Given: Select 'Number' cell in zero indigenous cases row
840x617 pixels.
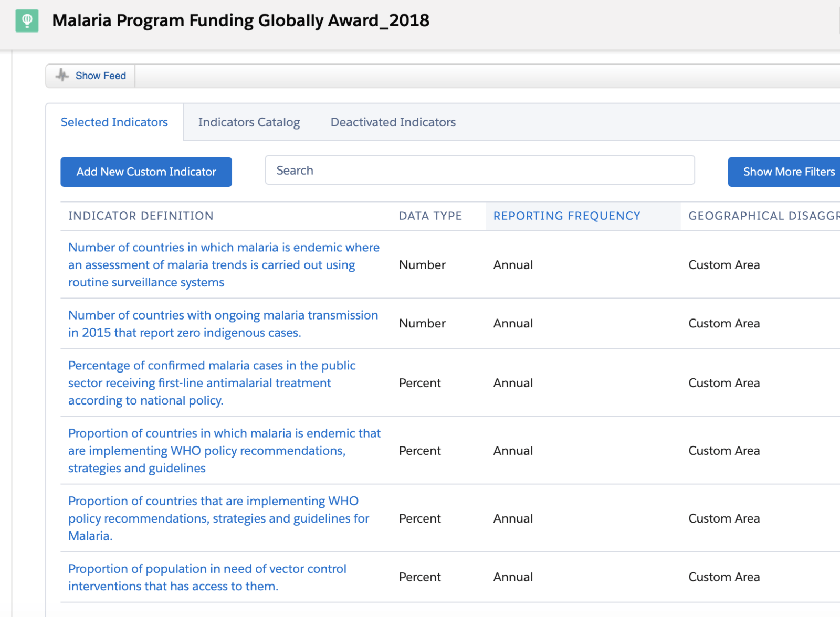Looking at the screenshot, I should [x=422, y=324].
